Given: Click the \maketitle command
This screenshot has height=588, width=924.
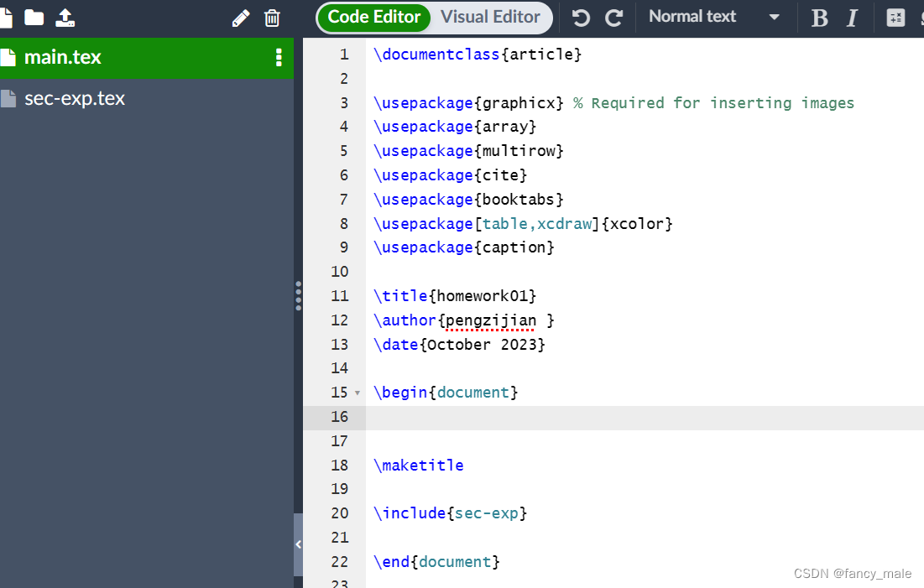Looking at the screenshot, I should pyautogui.click(x=419, y=466).
